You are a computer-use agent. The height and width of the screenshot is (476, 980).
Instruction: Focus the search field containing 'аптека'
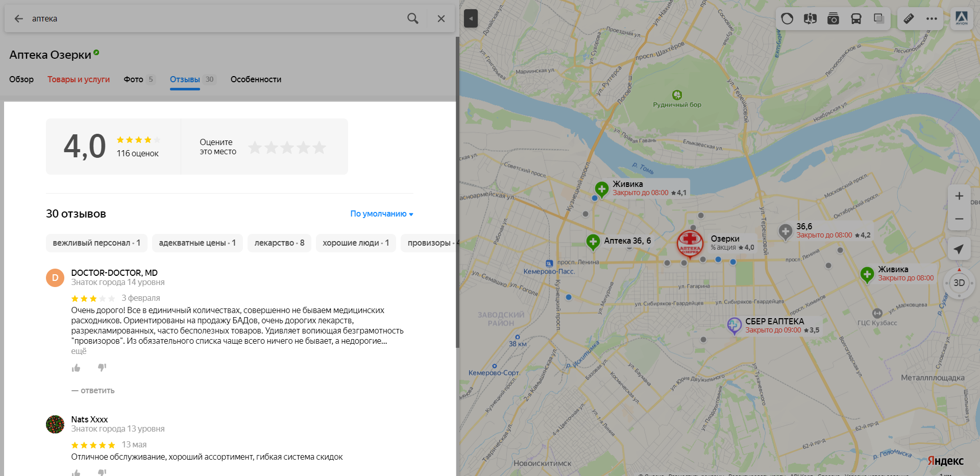(214, 18)
